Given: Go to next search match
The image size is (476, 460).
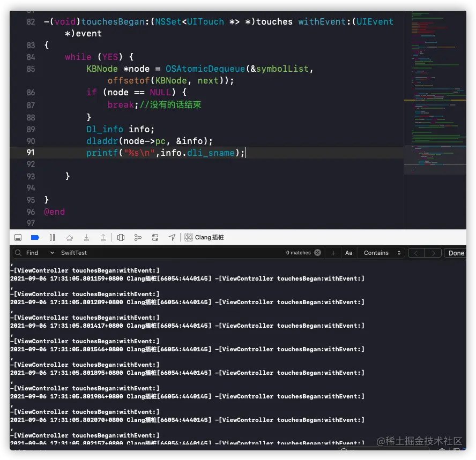Looking at the screenshot, I should 433,253.
